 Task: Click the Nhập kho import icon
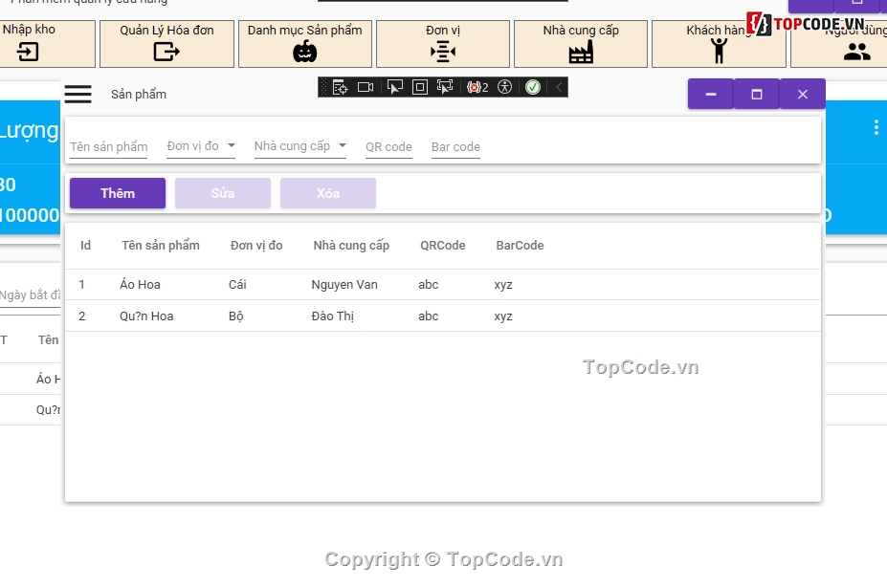pos(29,52)
